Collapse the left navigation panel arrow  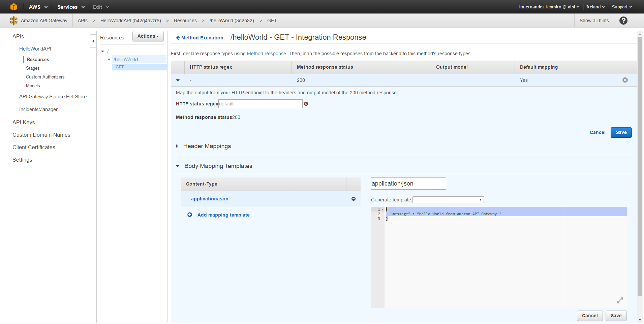(93, 41)
